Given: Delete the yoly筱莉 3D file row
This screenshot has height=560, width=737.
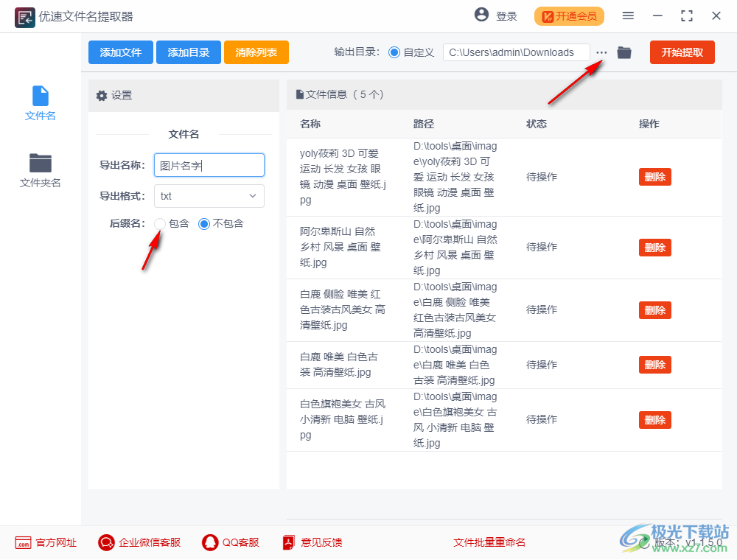Looking at the screenshot, I should point(654,177).
